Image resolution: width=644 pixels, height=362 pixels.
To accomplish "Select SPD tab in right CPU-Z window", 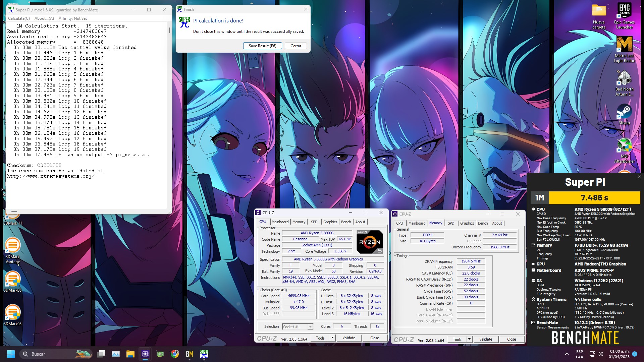I will [x=451, y=223].
